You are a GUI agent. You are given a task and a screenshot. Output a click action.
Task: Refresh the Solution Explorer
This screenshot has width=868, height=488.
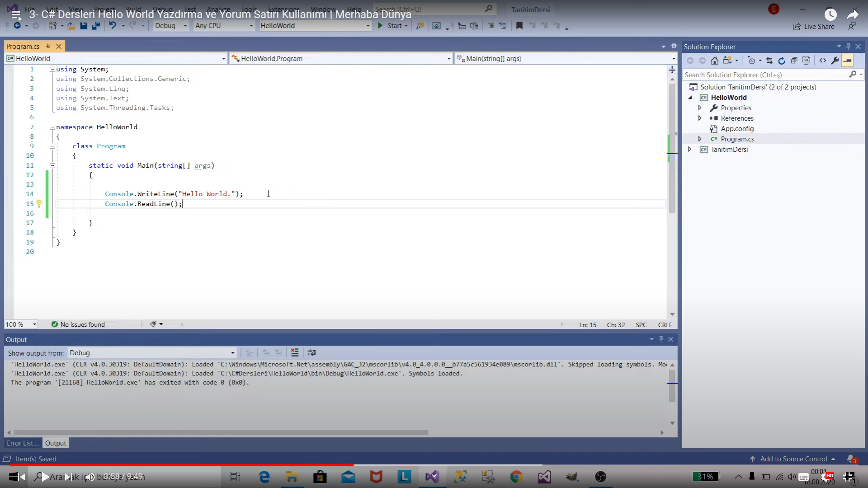tap(782, 60)
